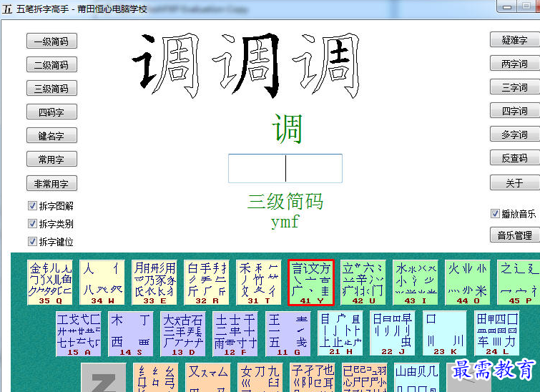Toggle the 拆字类别 checkbox
This screenshot has height=392, width=540.
[x=32, y=224]
